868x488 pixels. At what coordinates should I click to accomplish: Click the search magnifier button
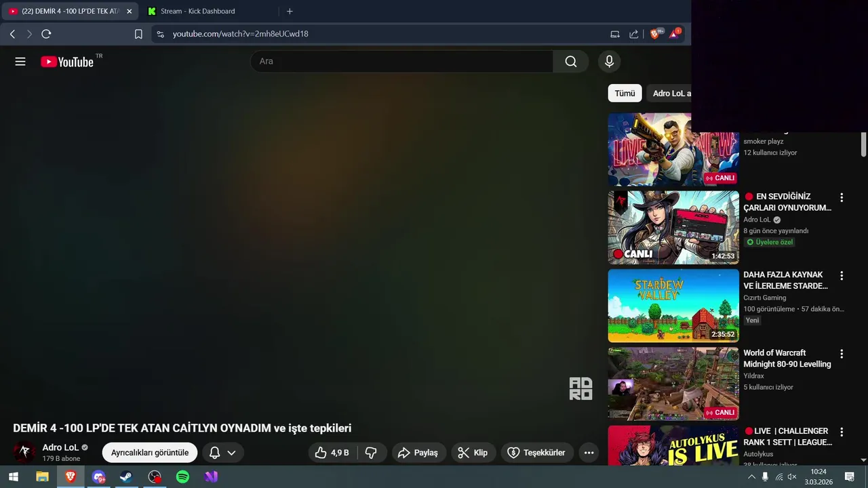[571, 62]
